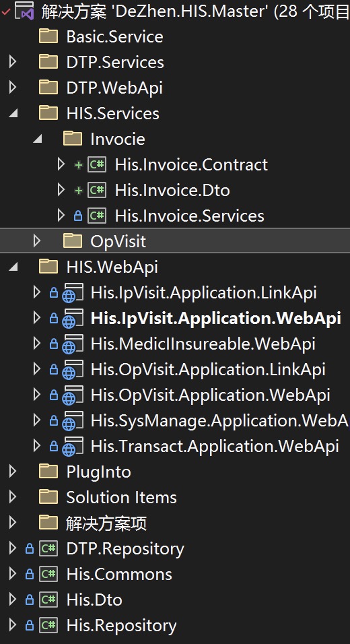Select the bold His.IpVisit.Application.WebApi project
Screen dimensions: 350x644
(216, 319)
